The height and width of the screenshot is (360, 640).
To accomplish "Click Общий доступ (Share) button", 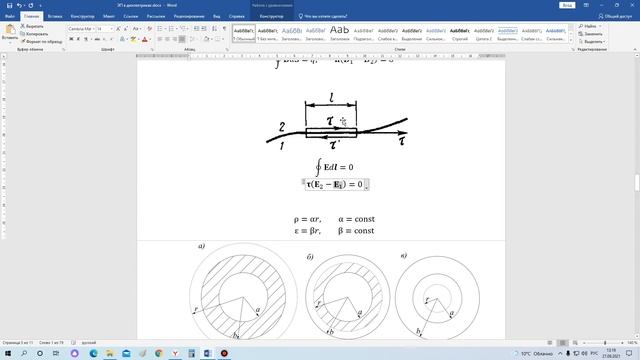I will (x=615, y=16).
